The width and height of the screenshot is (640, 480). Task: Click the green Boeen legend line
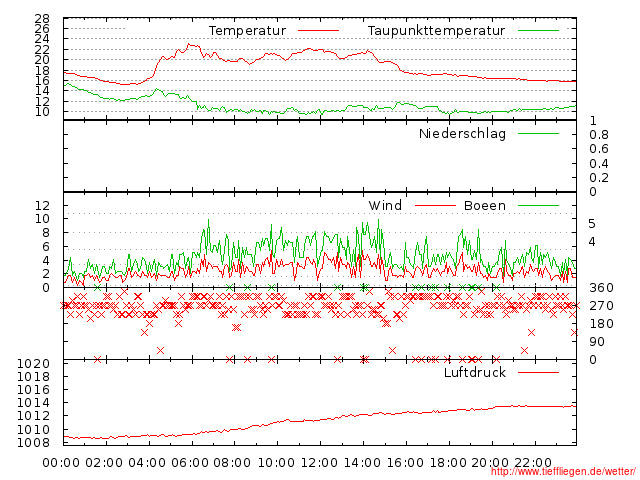(538, 206)
